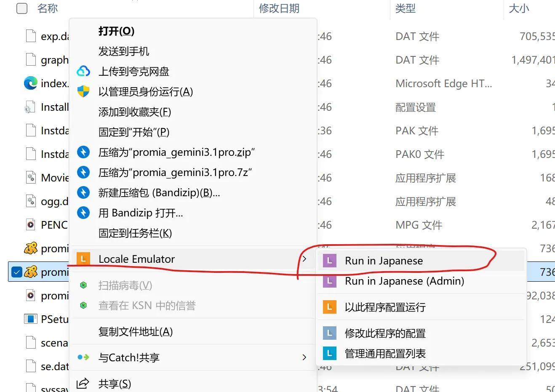555x392 pixels.
Task: Select the Movie DLL file icon
Action: point(31,178)
